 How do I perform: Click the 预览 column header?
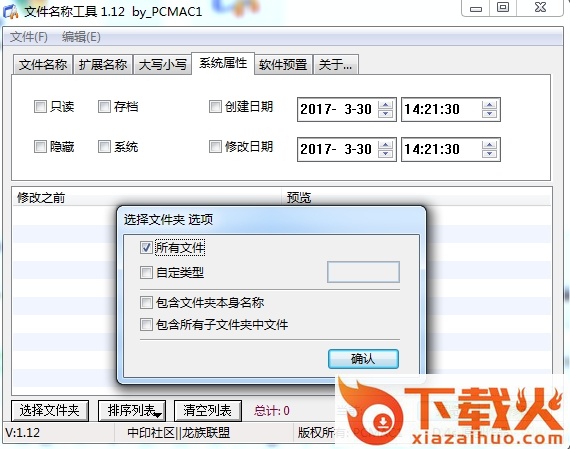click(x=417, y=198)
